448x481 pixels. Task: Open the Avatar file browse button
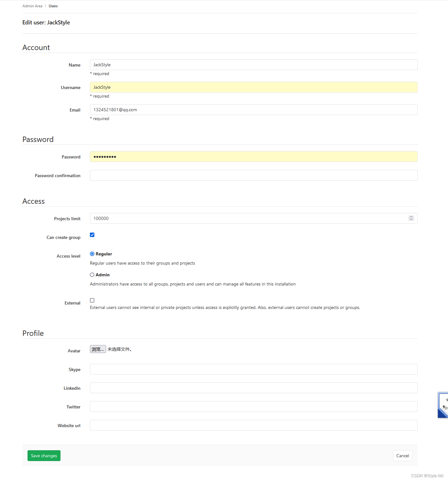(x=98, y=349)
